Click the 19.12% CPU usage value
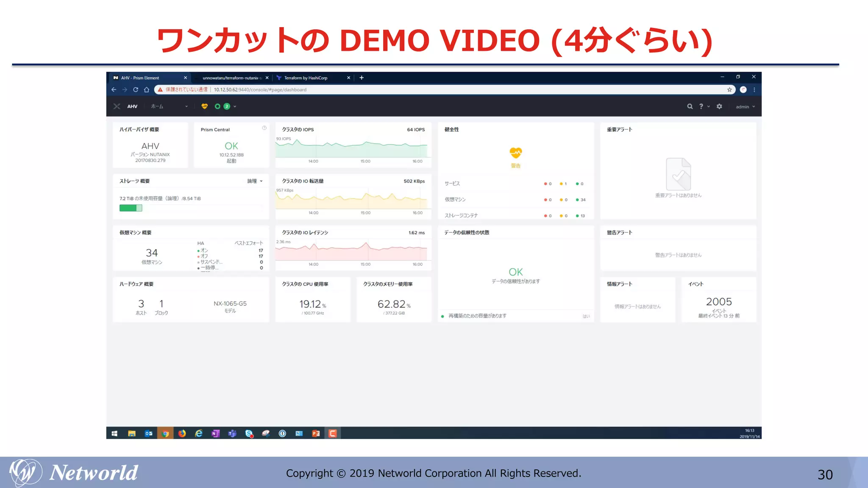868x488 pixels. point(313,304)
